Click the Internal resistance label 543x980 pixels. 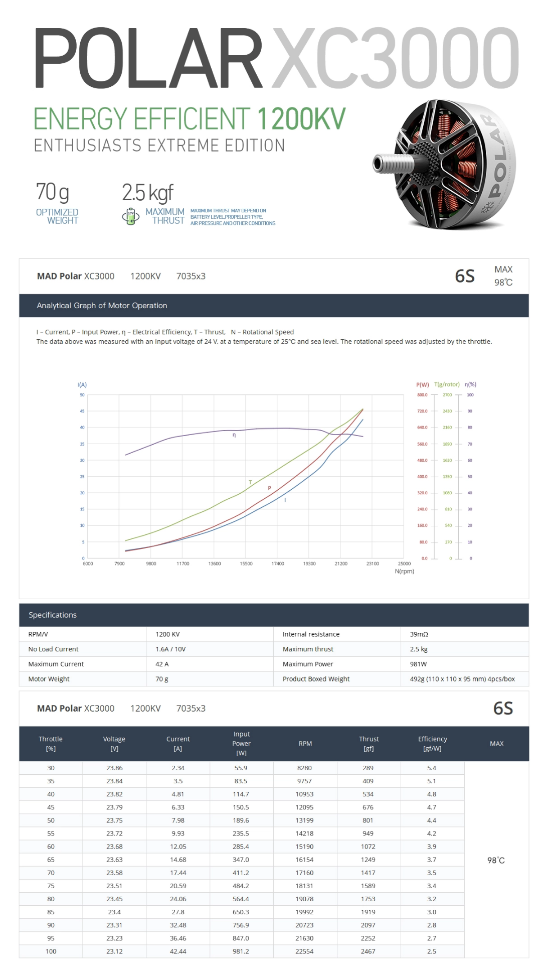311,634
